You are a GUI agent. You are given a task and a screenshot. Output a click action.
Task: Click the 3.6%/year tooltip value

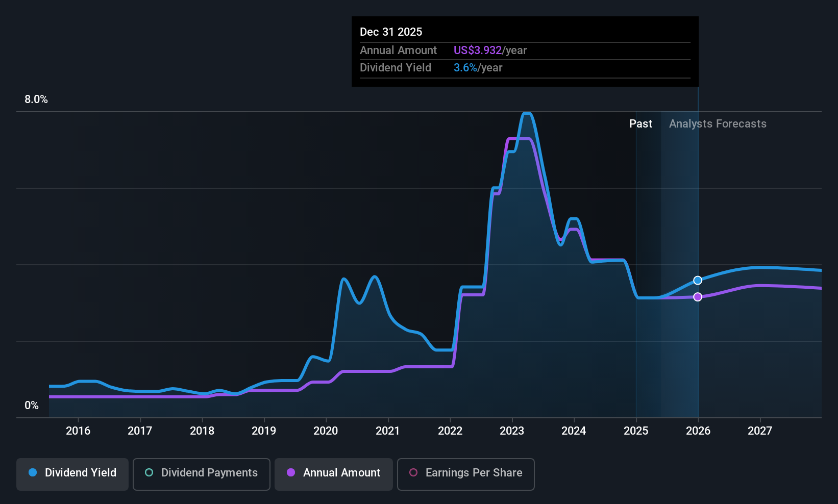coord(478,68)
